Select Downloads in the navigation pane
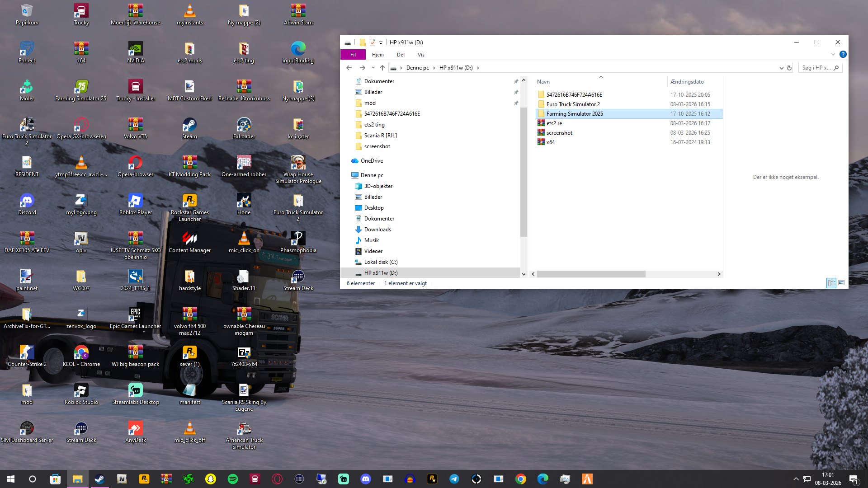This screenshot has width=868, height=488. [x=377, y=230]
